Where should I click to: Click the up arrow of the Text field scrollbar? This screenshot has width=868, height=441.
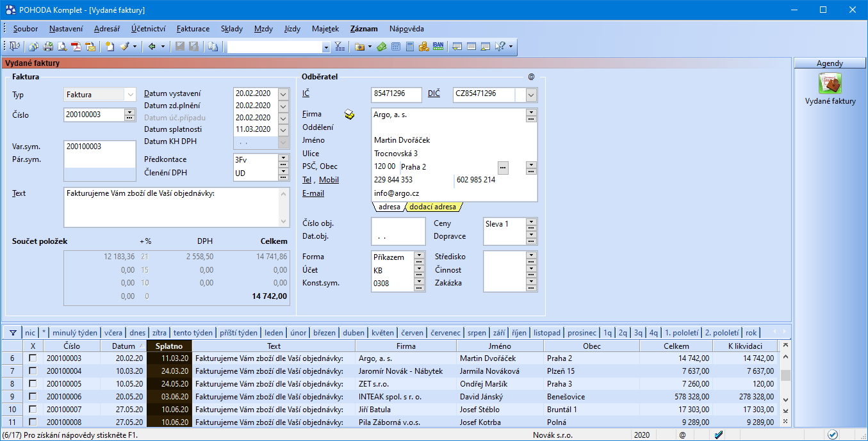pos(284,193)
